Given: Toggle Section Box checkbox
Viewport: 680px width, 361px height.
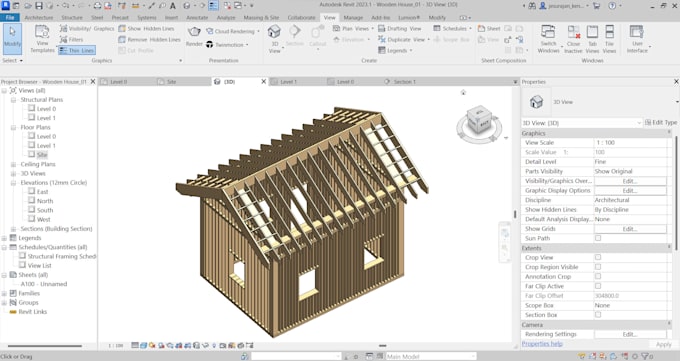Looking at the screenshot, I should 598,315.
